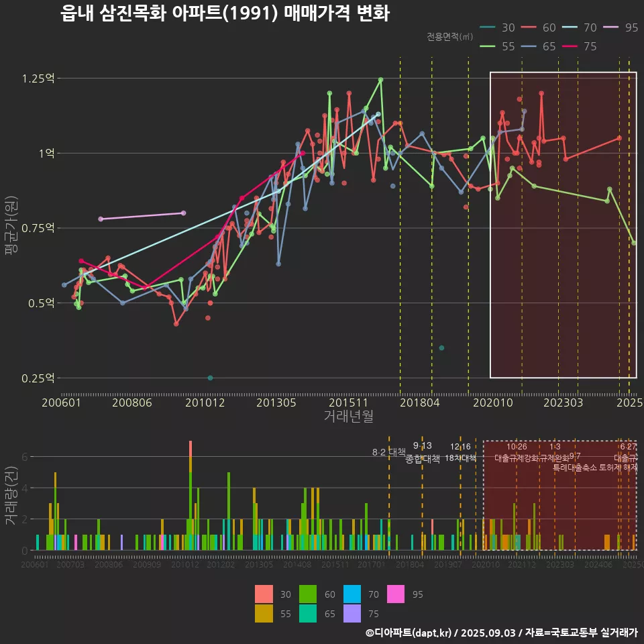Image resolution: width=644 pixels, height=644 pixels.
Task: Click the 8·2 대책 policy marker label
Action: pos(389,452)
